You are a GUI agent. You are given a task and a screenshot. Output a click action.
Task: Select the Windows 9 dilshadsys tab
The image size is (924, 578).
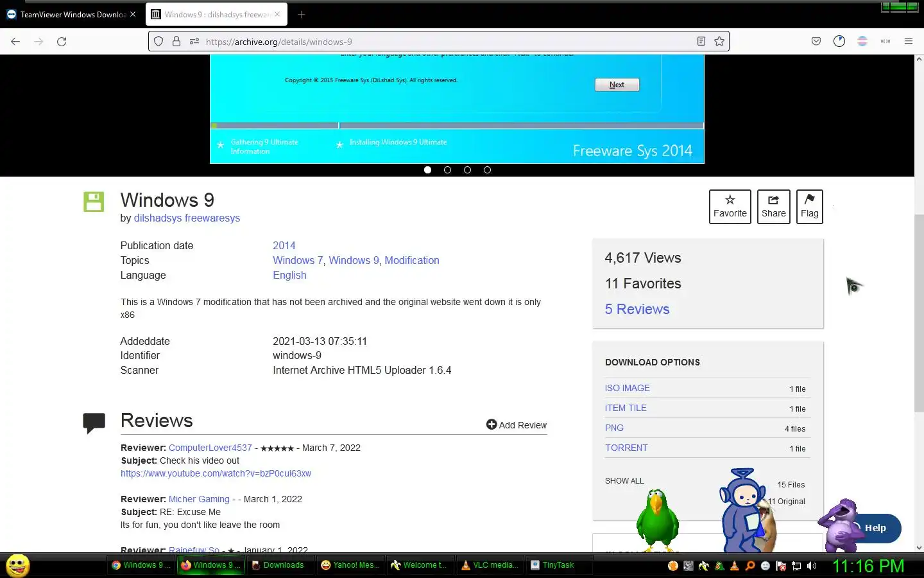click(216, 14)
